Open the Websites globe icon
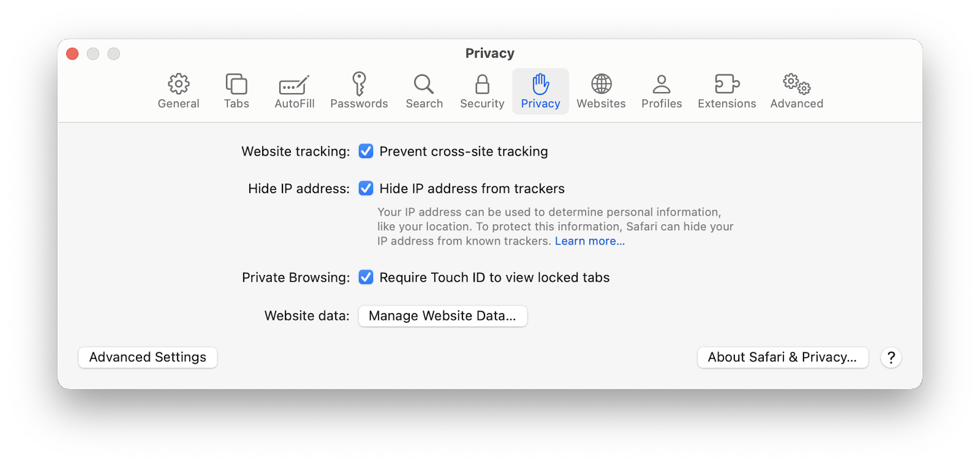The image size is (980, 465). [600, 91]
